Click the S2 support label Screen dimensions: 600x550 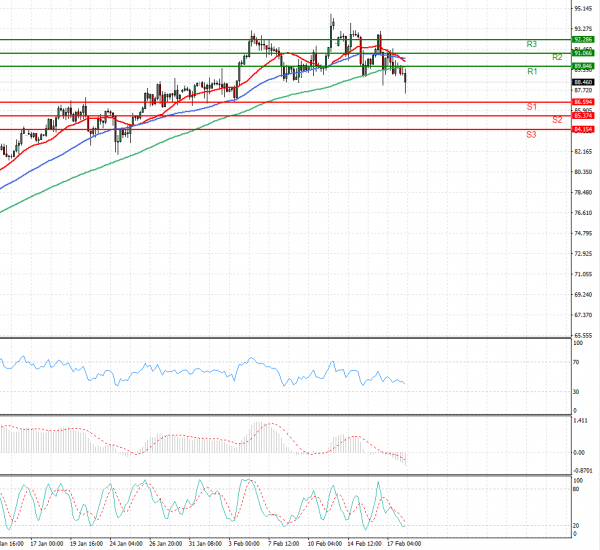[557, 120]
